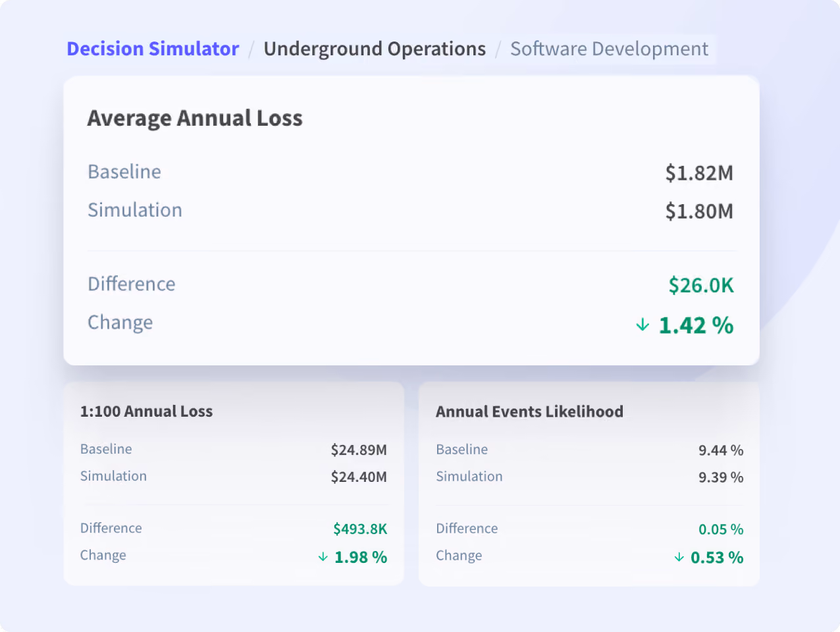This screenshot has height=632, width=840.
Task: Click Difference label in 1:100 Annual Loss card
Action: (111, 528)
